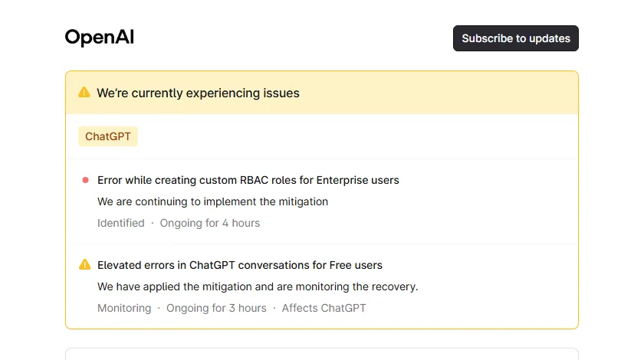Click 'We have applied the mitigation' update text
The image size is (644, 360).
click(x=258, y=286)
